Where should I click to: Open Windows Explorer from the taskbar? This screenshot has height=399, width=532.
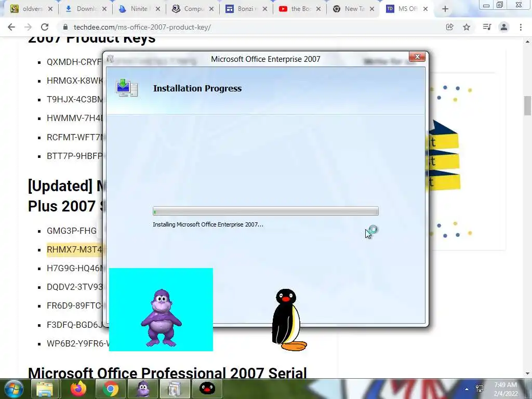point(45,389)
